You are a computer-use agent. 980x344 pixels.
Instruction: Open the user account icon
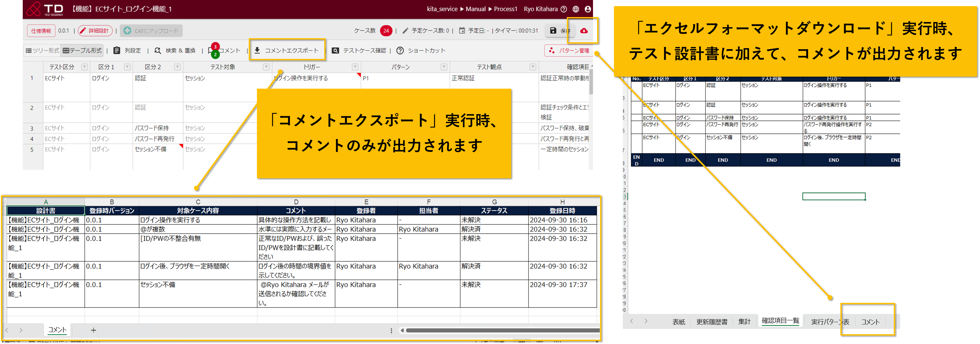pos(588,9)
